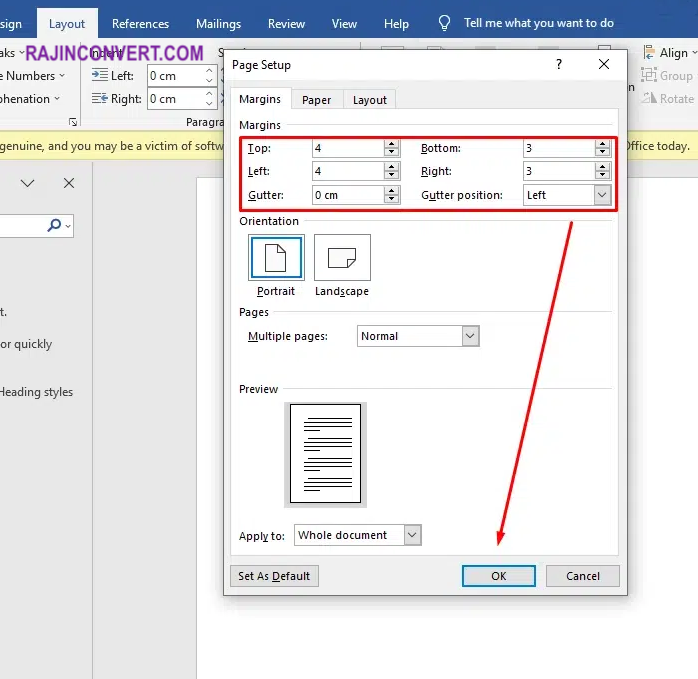Open the Help ribbon tab

point(396,24)
